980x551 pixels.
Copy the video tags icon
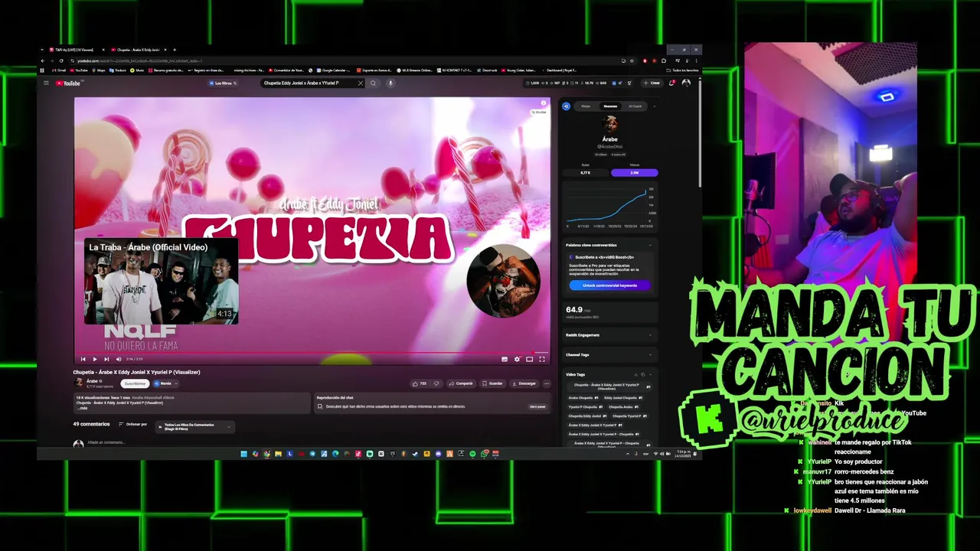click(x=642, y=375)
